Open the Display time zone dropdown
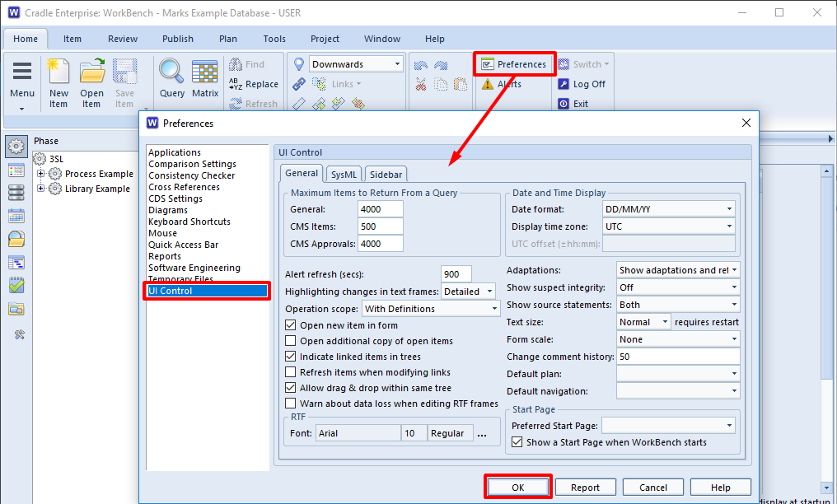837x504 pixels. tap(669, 226)
